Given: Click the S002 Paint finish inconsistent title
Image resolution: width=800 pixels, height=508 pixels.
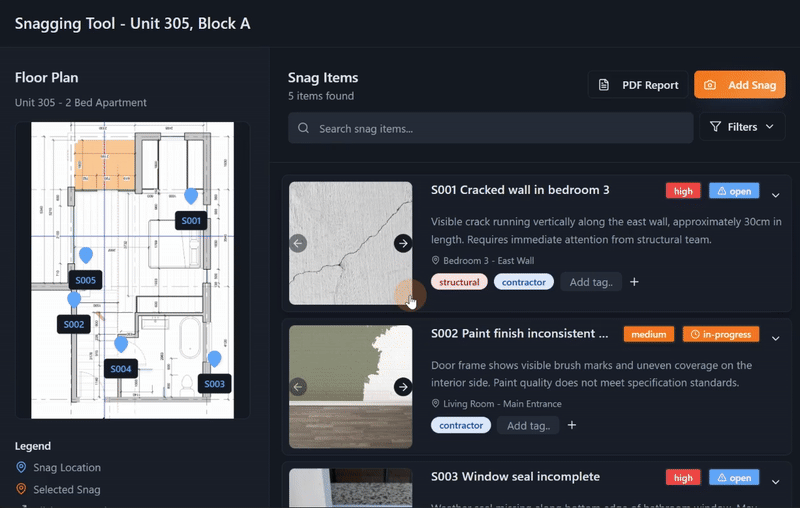Looking at the screenshot, I should point(519,333).
